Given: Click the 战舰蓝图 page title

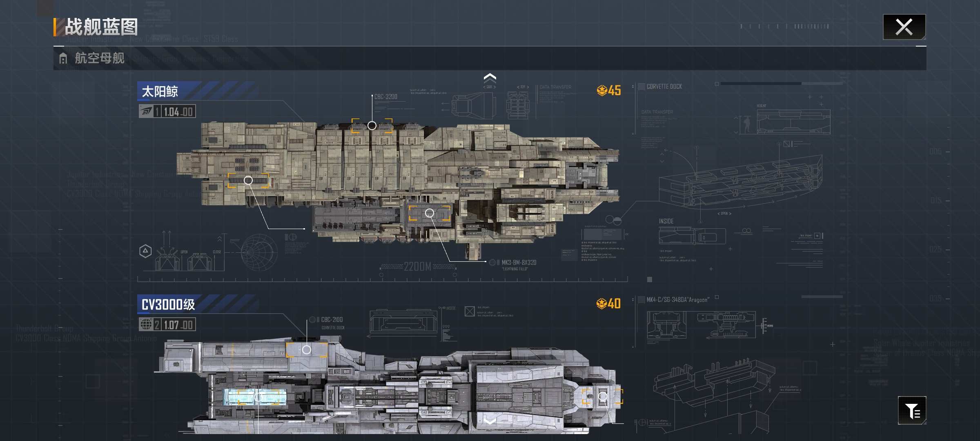Looking at the screenshot, I should [101, 27].
